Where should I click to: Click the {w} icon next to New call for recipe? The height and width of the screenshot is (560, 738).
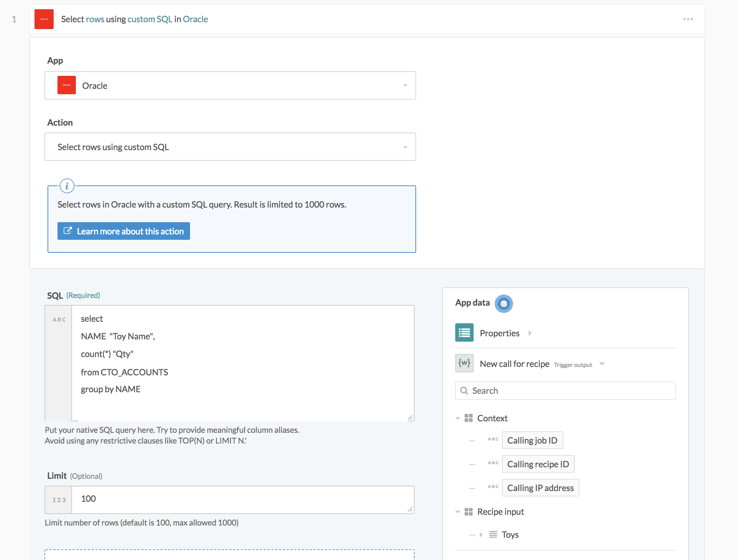coord(464,363)
